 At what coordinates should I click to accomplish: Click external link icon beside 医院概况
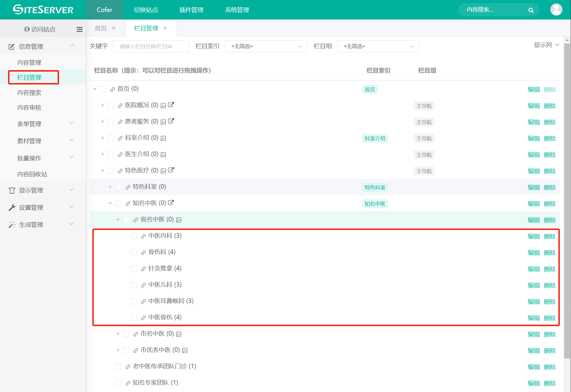[x=171, y=105]
